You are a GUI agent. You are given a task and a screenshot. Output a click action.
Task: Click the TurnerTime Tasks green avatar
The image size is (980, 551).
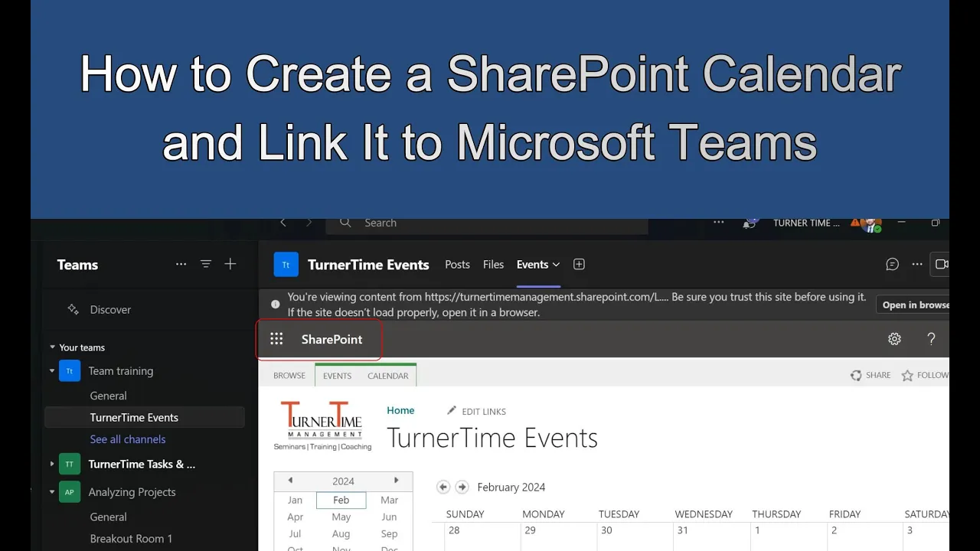pyautogui.click(x=70, y=464)
